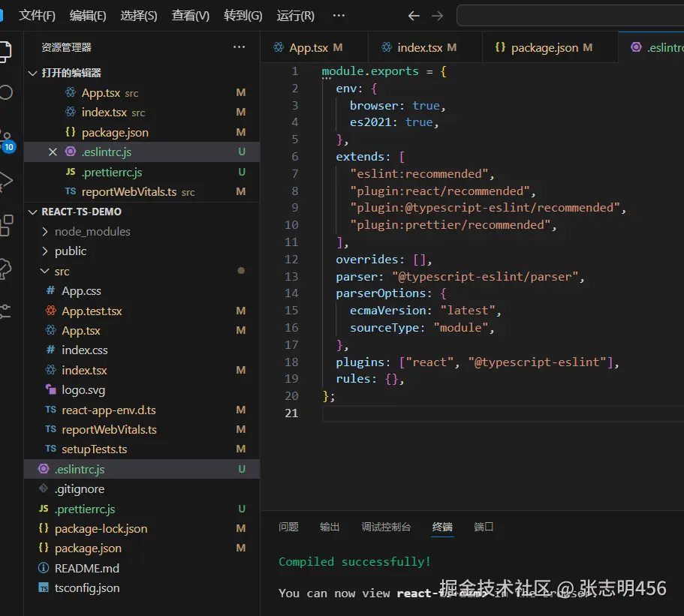The width and height of the screenshot is (684, 616).
Task: Open package-lock.json file
Action: (142, 528)
